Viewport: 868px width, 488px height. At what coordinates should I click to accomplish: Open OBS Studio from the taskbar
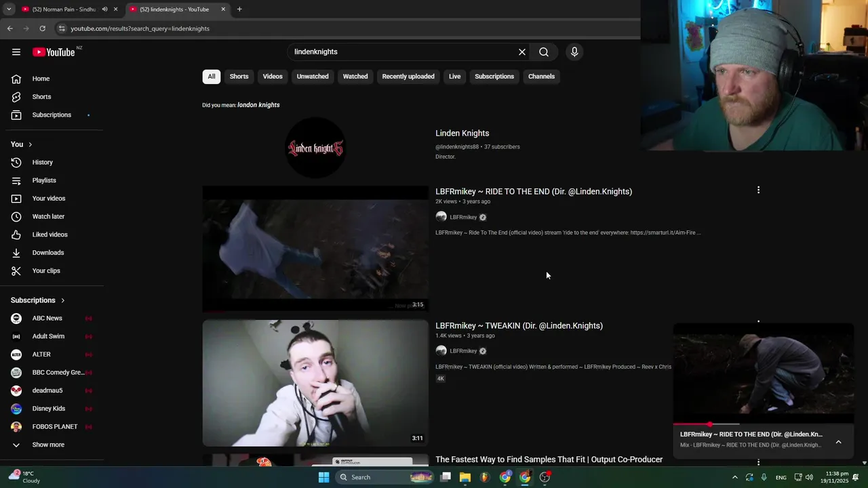(x=545, y=477)
